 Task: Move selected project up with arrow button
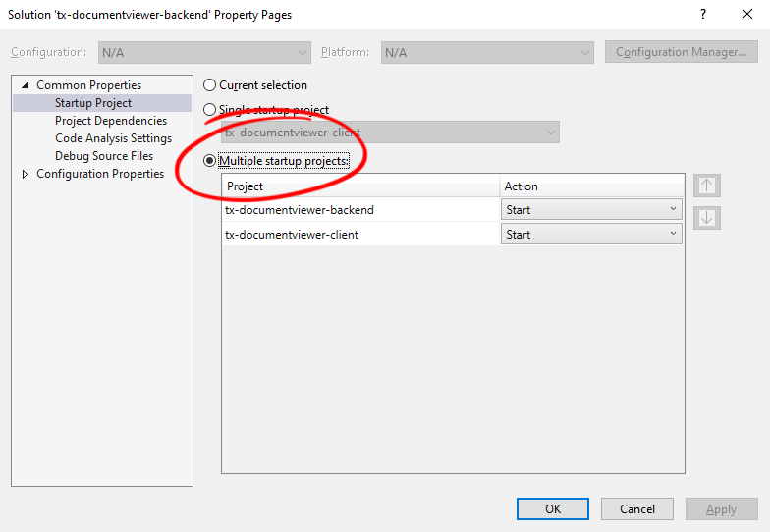point(707,186)
